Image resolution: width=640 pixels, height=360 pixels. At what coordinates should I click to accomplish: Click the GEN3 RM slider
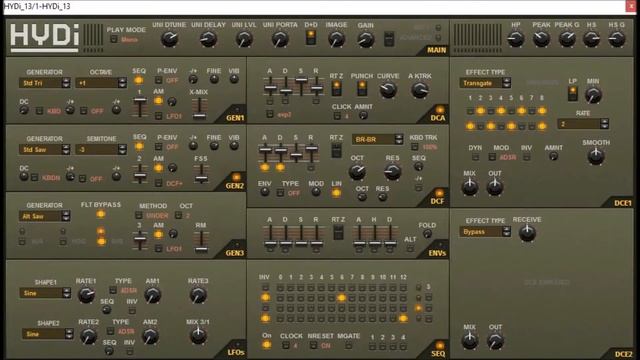(201, 242)
